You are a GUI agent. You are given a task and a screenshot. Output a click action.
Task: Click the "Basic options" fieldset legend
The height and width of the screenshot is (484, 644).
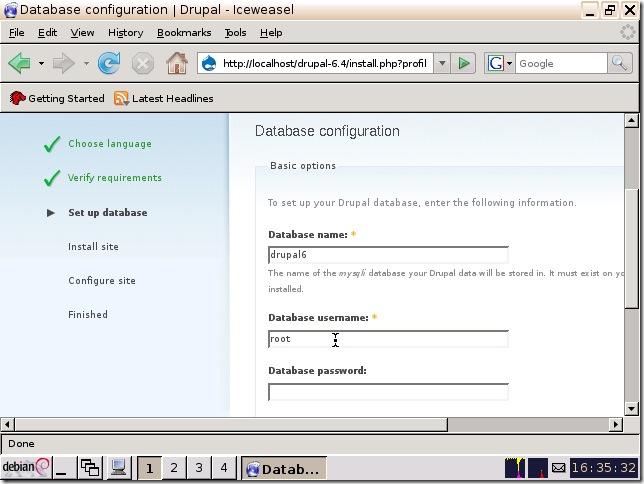tap(303, 166)
